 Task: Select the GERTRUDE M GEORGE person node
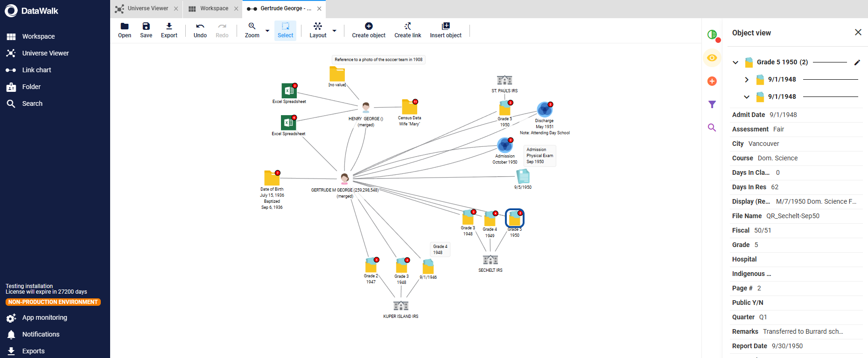click(x=344, y=179)
